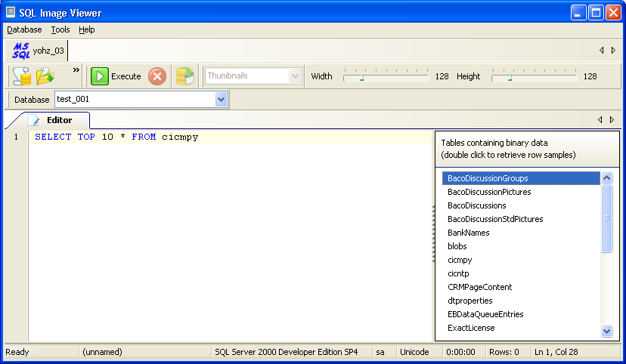Click the open file folder icon

click(46, 76)
